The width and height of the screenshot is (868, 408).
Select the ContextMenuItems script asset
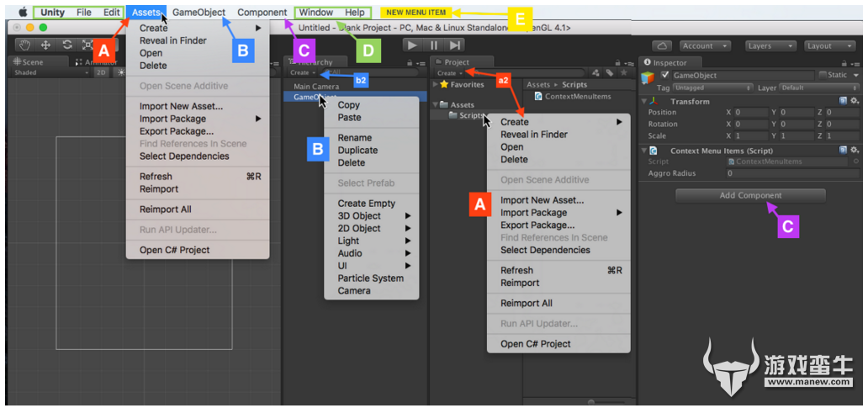573,97
